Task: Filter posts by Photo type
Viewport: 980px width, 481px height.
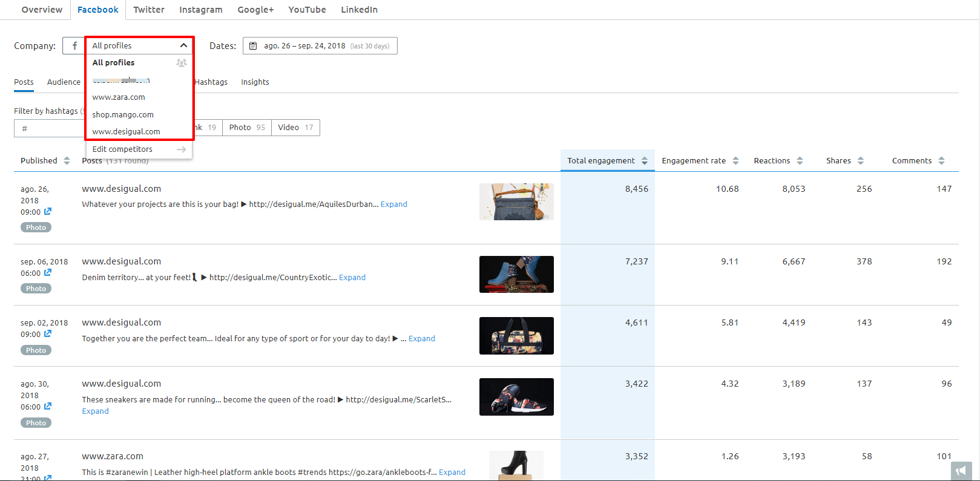Action: click(x=247, y=128)
